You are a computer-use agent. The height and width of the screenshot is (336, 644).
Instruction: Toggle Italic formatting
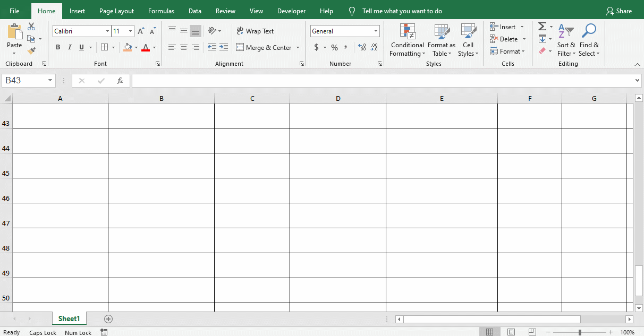pos(70,47)
